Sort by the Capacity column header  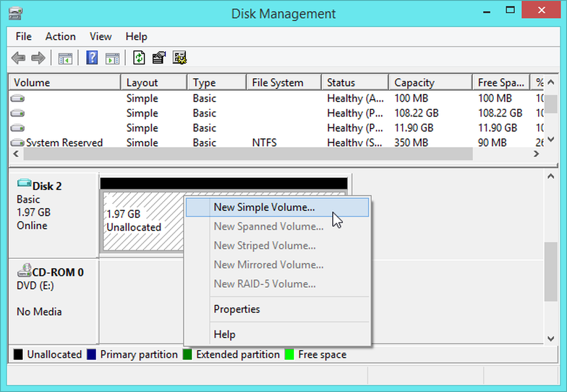(431, 82)
